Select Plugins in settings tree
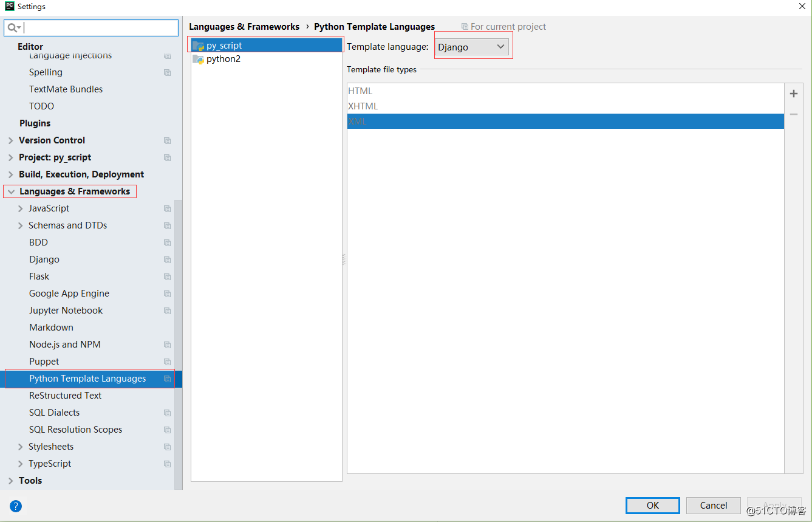The width and height of the screenshot is (812, 522). click(35, 123)
